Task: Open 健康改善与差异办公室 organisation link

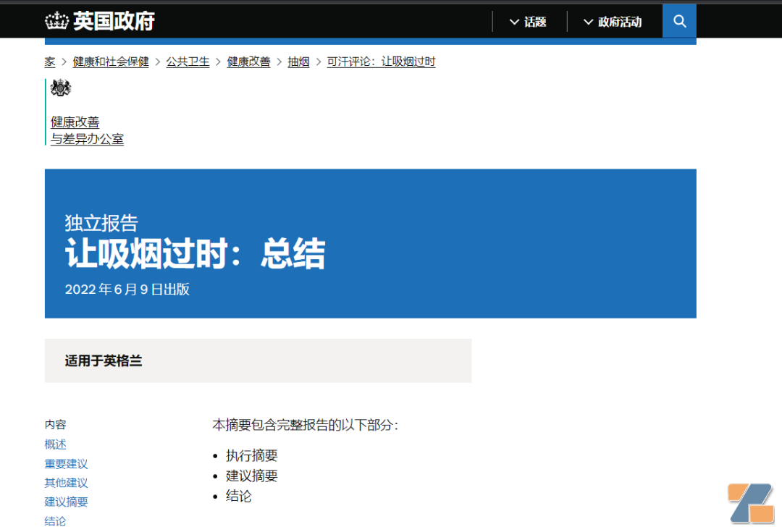Action: click(x=87, y=130)
